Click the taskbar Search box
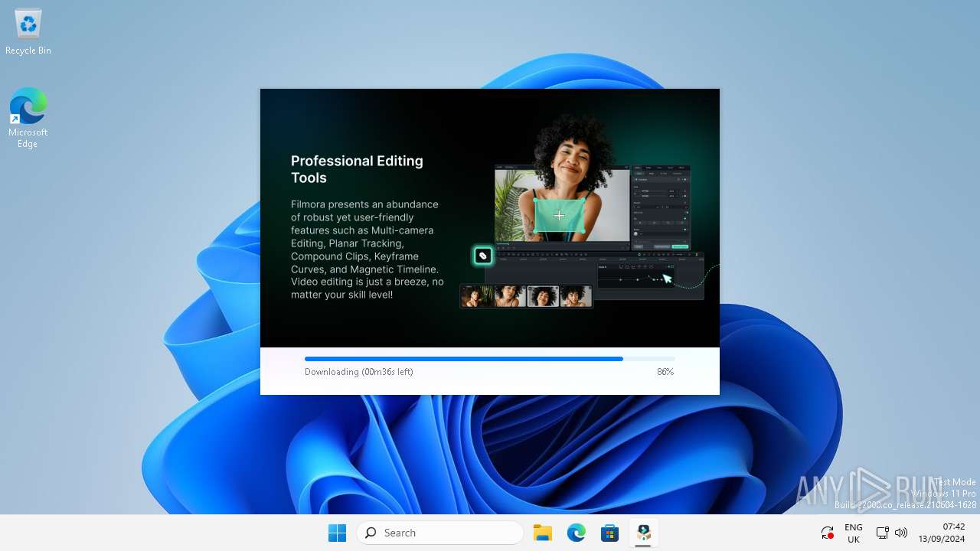 point(440,533)
